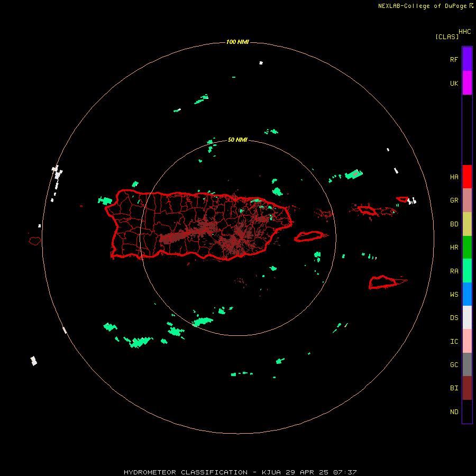Click the UK magenta legend swatch
Screen dimensions: 476x476
tap(467, 83)
